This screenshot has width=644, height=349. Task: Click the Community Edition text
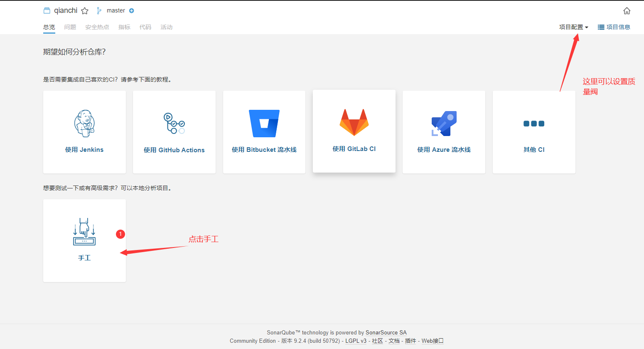click(253, 341)
